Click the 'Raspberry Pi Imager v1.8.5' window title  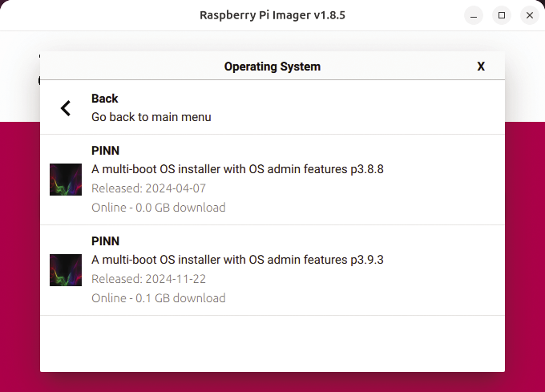[272, 15]
